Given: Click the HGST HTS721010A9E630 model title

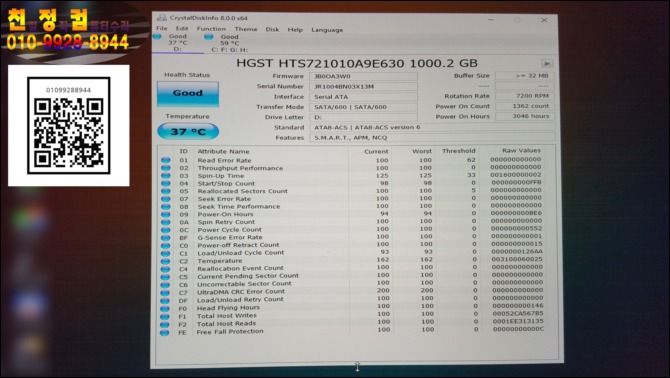Looking at the screenshot, I should click(357, 64).
